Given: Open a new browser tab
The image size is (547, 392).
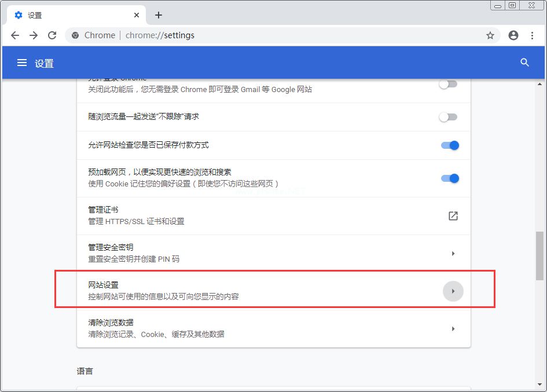Looking at the screenshot, I should coord(158,15).
